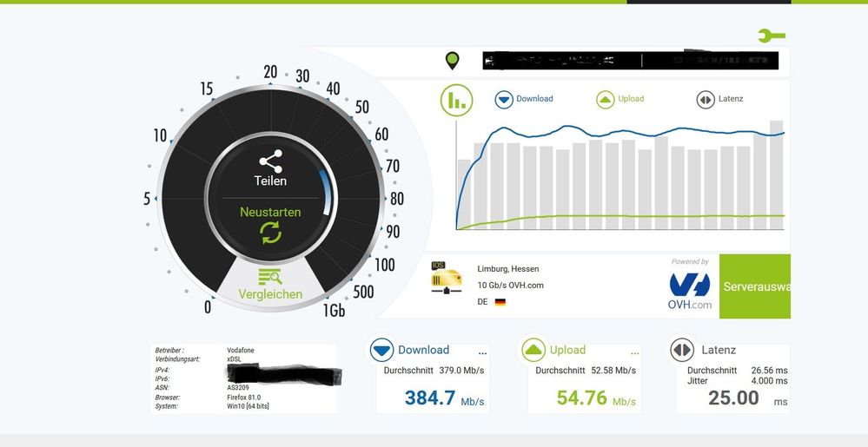The width and height of the screenshot is (868, 447).
Task: Click the green location pin icon
Action: click(453, 60)
